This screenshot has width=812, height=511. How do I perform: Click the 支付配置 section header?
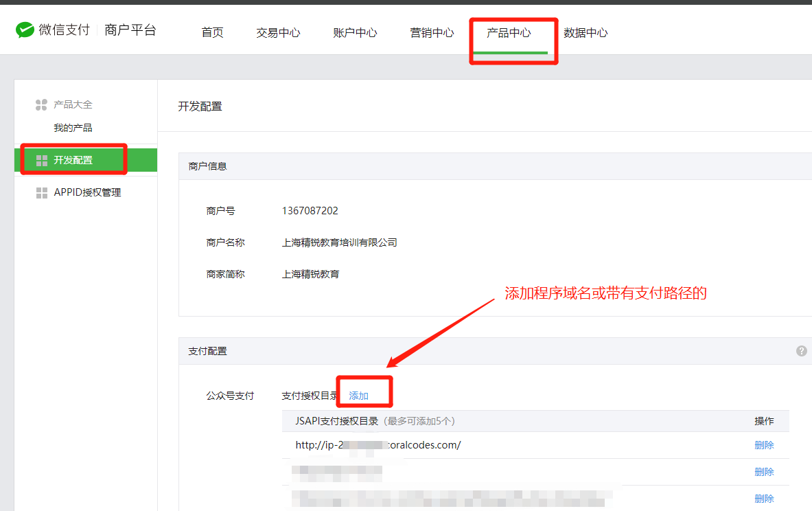pos(208,351)
